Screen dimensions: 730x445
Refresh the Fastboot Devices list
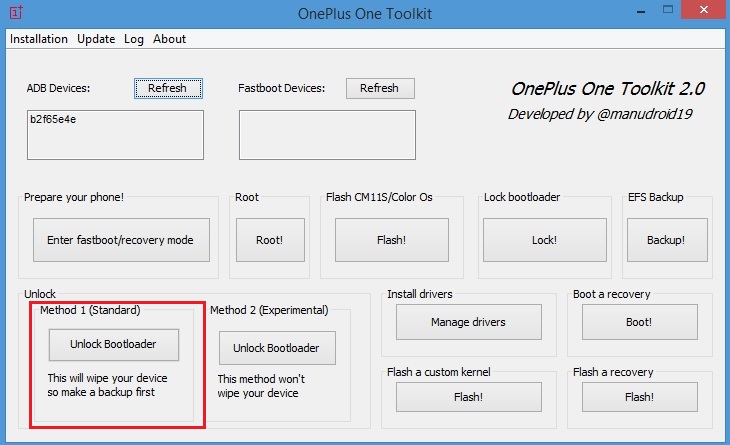(380, 88)
